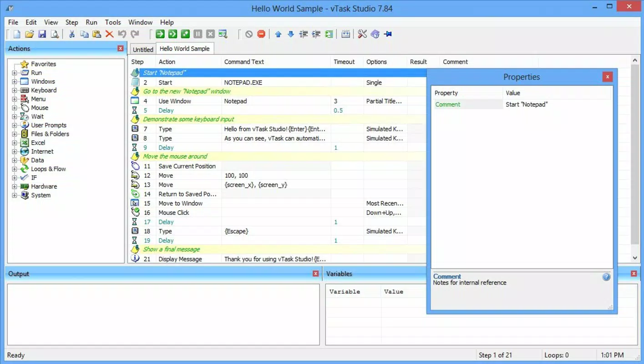Select the Data category label
Screen dimensions: 644x364
37,160
